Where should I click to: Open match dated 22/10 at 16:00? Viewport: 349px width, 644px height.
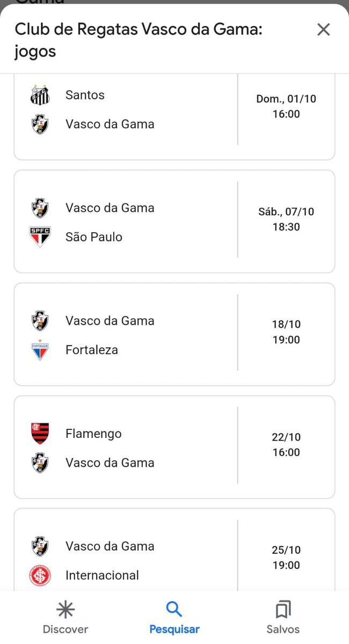(x=286, y=445)
